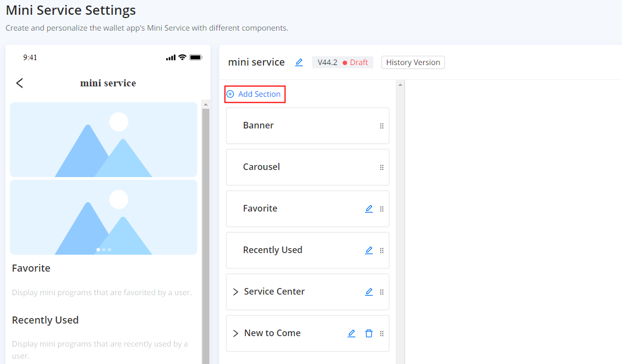
Task: Click Add Section
Action: click(x=255, y=94)
